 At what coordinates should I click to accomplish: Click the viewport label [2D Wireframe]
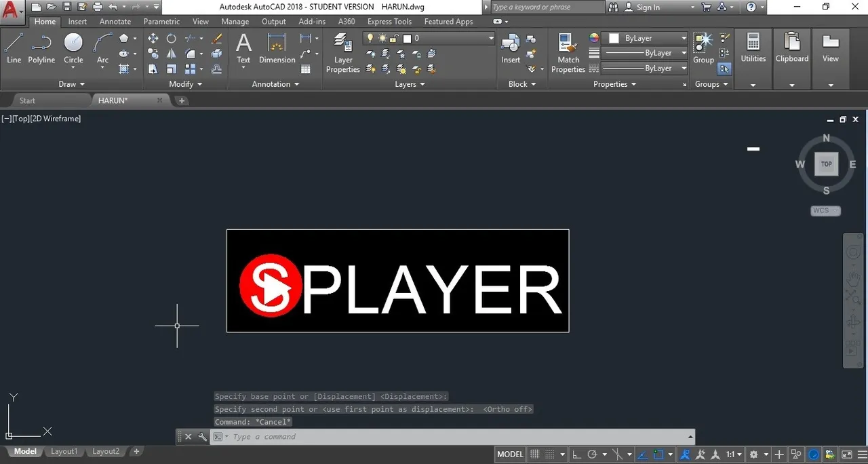(56, 119)
